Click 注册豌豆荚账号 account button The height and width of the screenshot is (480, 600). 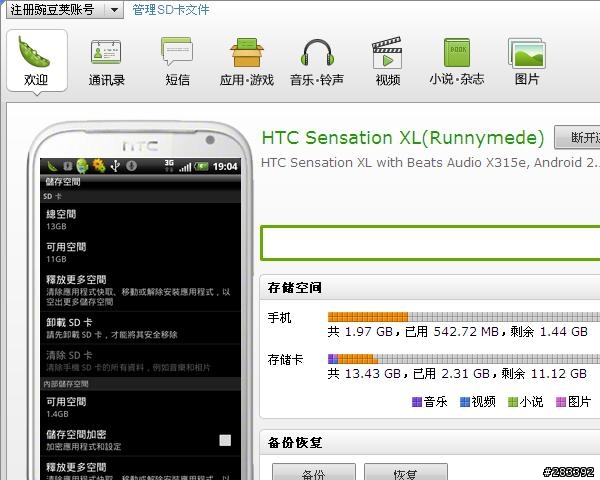(x=56, y=10)
